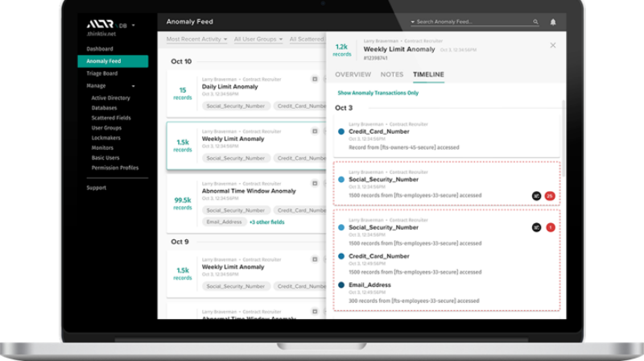
Task: Click Email_Address timeline entry title
Action: pyautogui.click(x=369, y=285)
